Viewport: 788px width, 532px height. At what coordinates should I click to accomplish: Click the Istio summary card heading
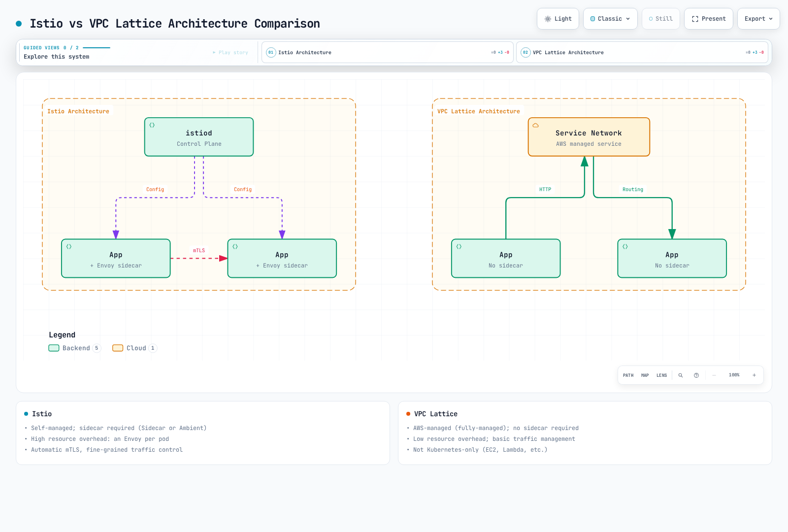click(42, 414)
